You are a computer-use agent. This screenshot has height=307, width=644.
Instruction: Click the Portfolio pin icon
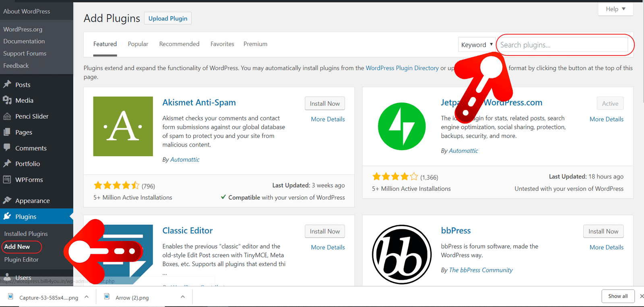coord(7,164)
